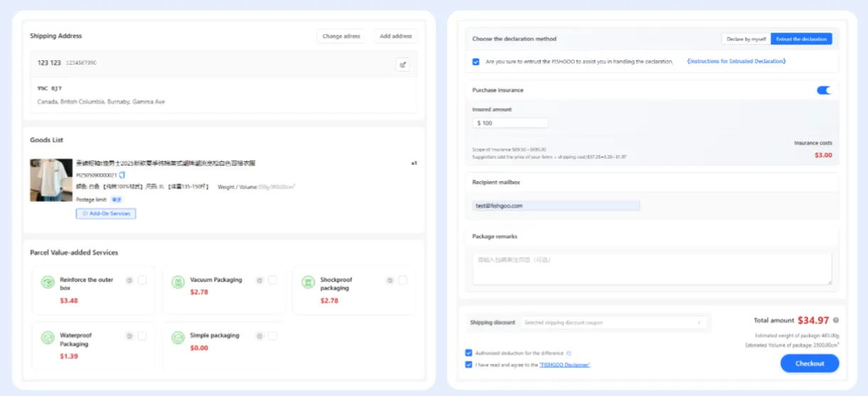Click info icon beside Shockproof packaging
Screen dimensions: 868x396
(x=390, y=280)
